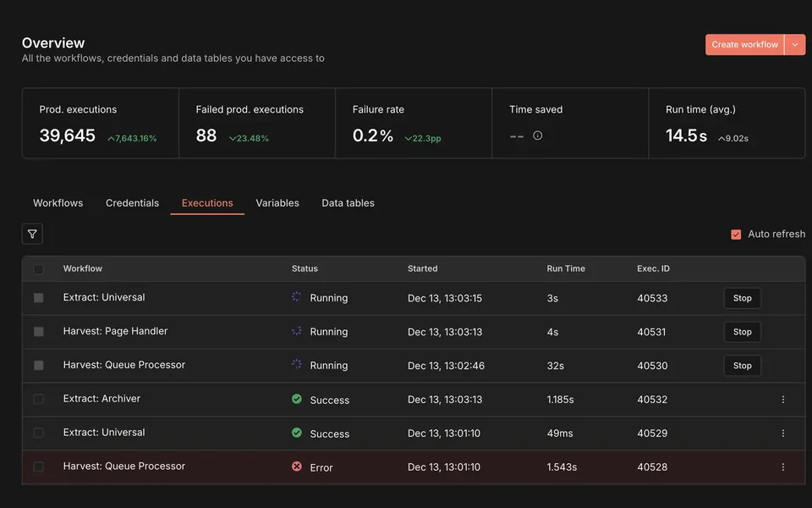Viewport: 812px width, 508px height.
Task: Click started time Dec 13, 13:03:15
Action: (x=445, y=298)
